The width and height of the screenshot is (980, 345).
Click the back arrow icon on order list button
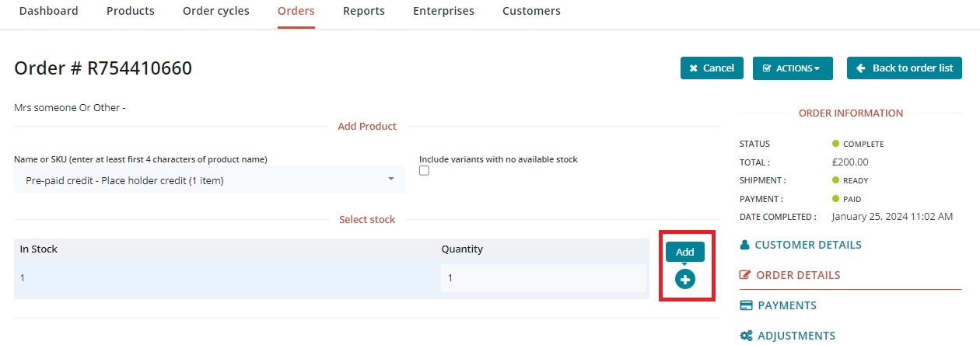[861, 68]
